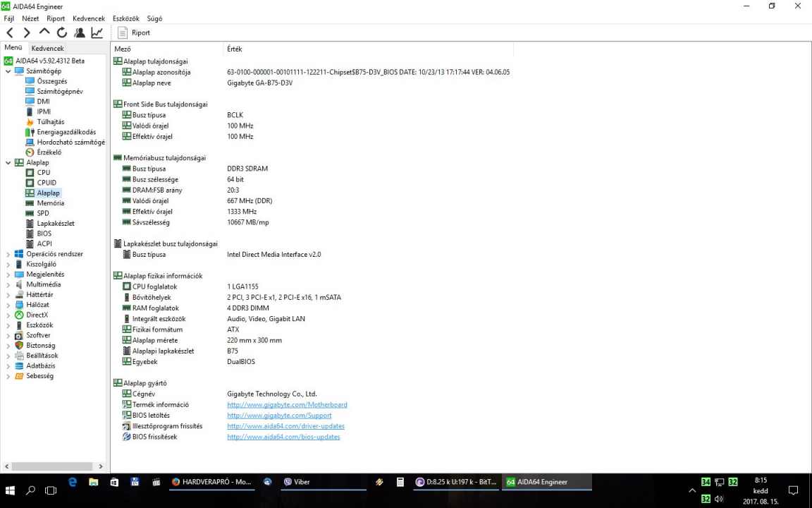Viewport: 812px width, 508px height.
Task: Expand the DirectX node
Action: (x=8, y=315)
